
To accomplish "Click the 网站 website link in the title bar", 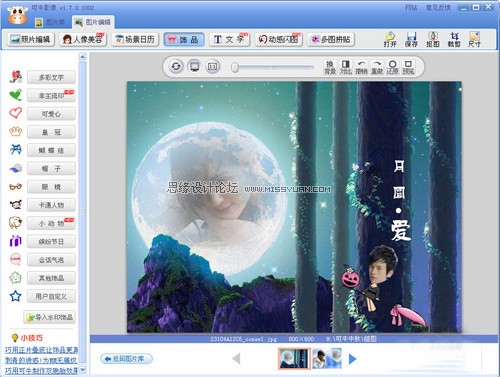I will click(411, 7).
